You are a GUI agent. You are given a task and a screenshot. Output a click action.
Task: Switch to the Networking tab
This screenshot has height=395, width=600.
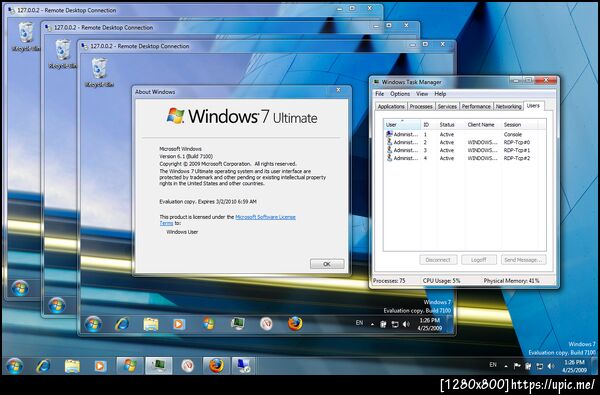coord(509,106)
